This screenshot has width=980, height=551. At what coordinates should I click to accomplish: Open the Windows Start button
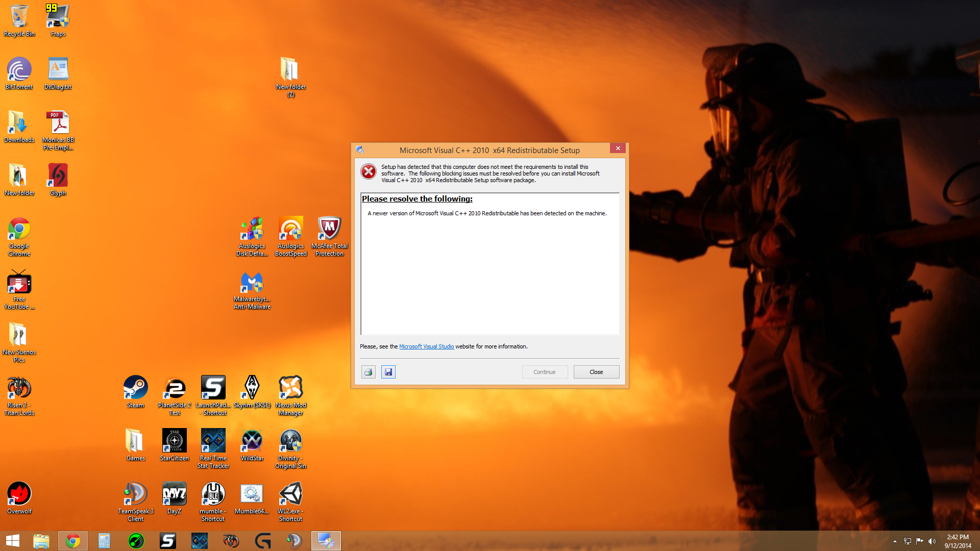click(13, 541)
